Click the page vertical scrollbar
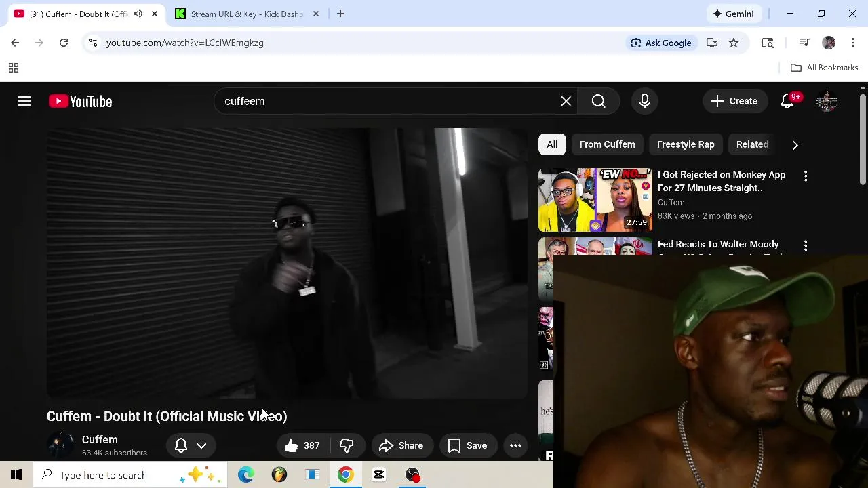The height and width of the screenshot is (488, 868). pyautogui.click(x=863, y=139)
